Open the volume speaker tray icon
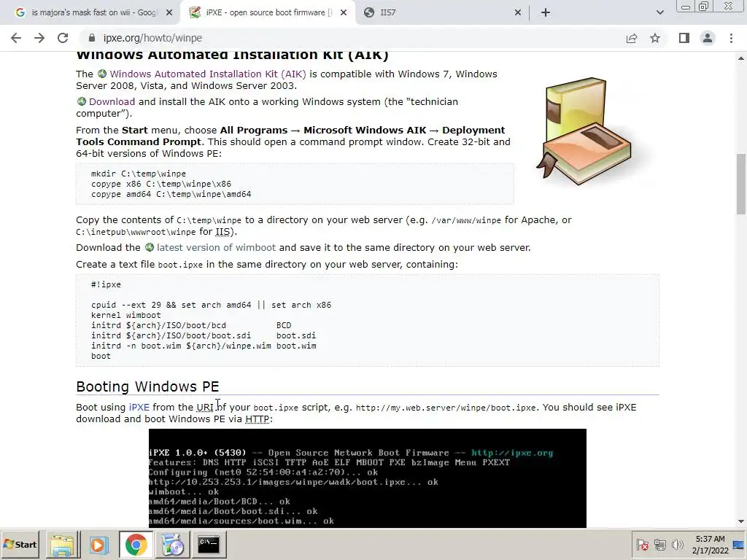Image resolution: width=747 pixels, height=560 pixels. tap(677, 545)
